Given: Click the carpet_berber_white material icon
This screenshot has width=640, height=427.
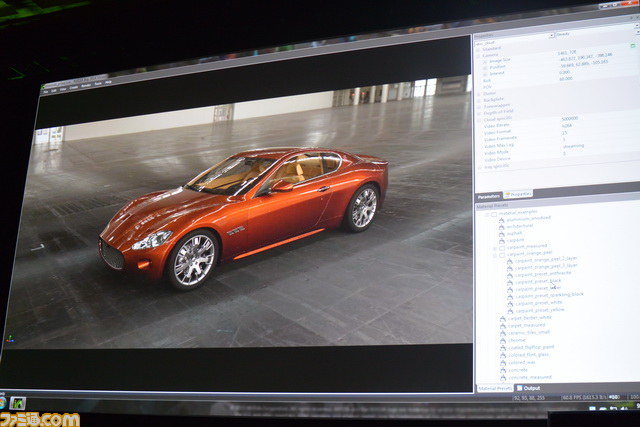Looking at the screenshot, I should click(502, 319).
